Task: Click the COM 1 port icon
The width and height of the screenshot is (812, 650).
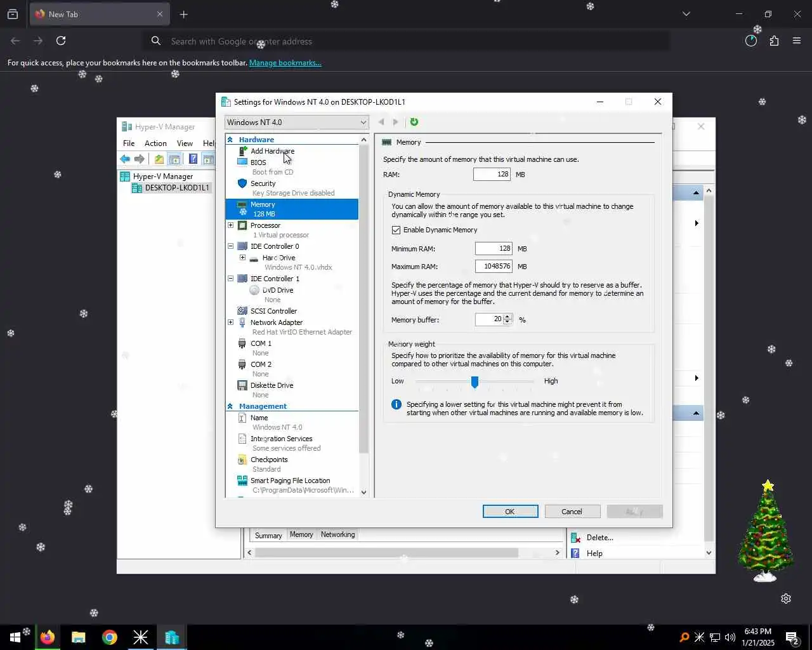Action: pyautogui.click(x=242, y=343)
